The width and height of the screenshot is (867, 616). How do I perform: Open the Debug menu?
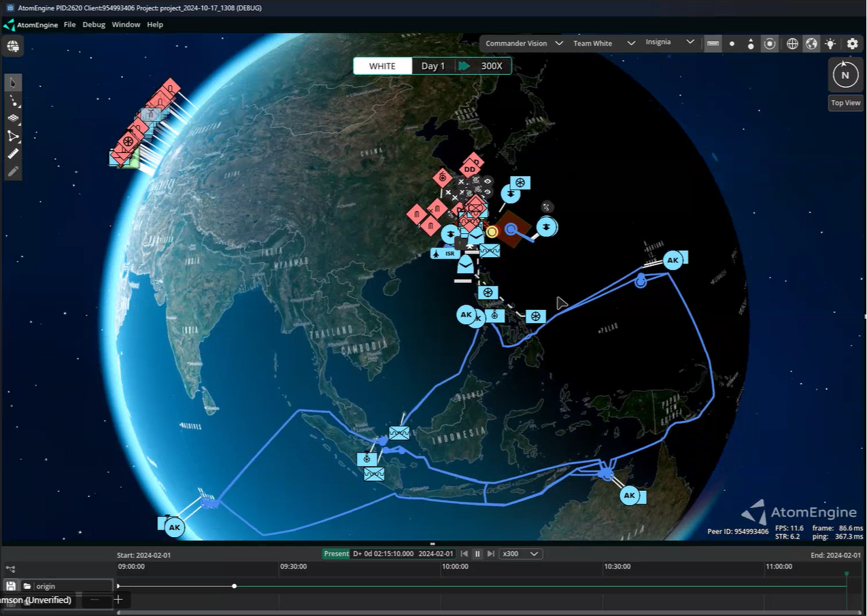94,24
